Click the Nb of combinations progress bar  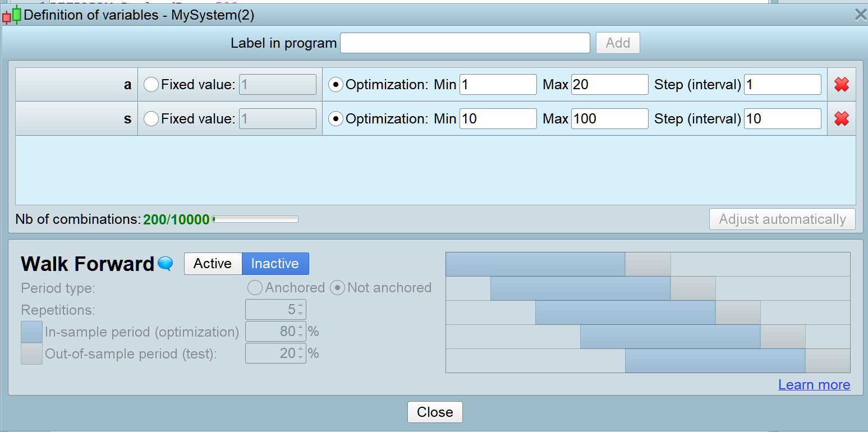[255, 219]
